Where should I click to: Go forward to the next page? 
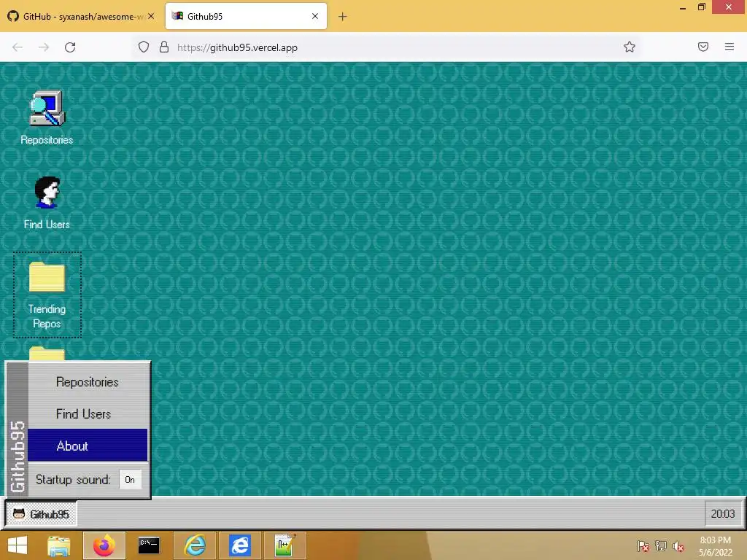(x=44, y=47)
